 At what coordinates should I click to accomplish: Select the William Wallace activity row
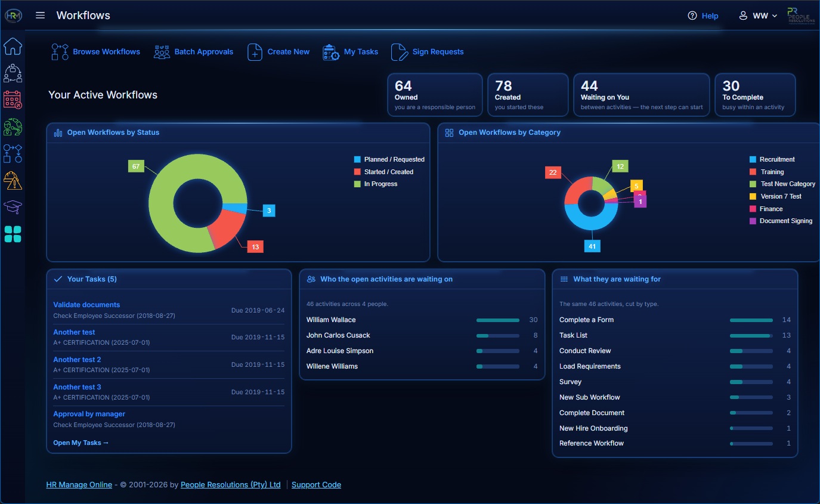point(422,320)
